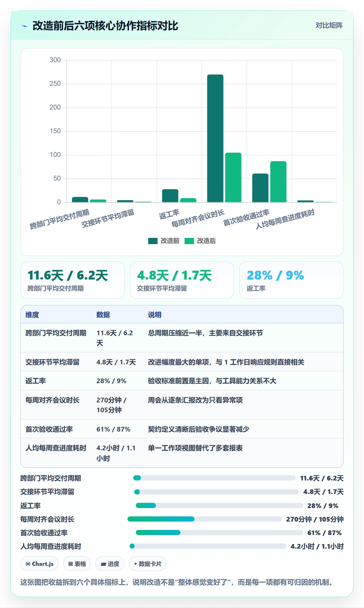This screenshot has height=608, width=364.
Task: Click the 每周对齐会议时长 progress bar
Action: point(205,519)
